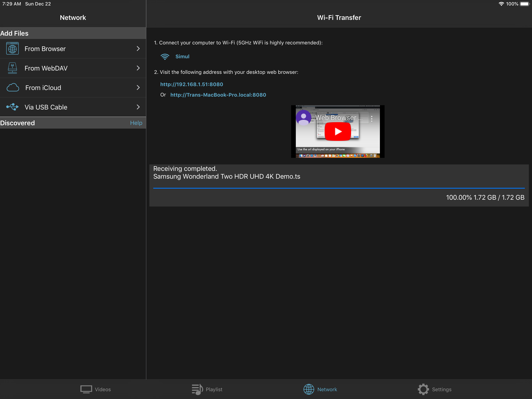Tap the video's three-dot options icon
The height and width of the screenshot is (399, 532).
pos(372,119)
